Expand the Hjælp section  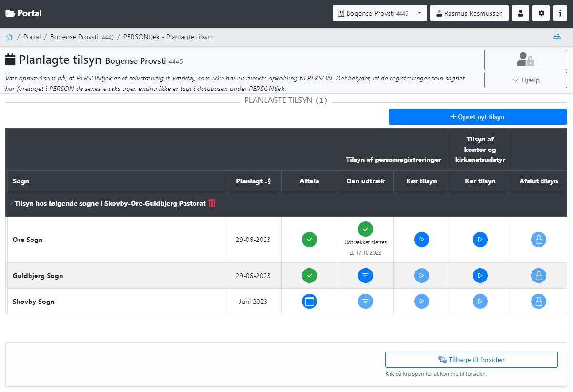(526, 80)
